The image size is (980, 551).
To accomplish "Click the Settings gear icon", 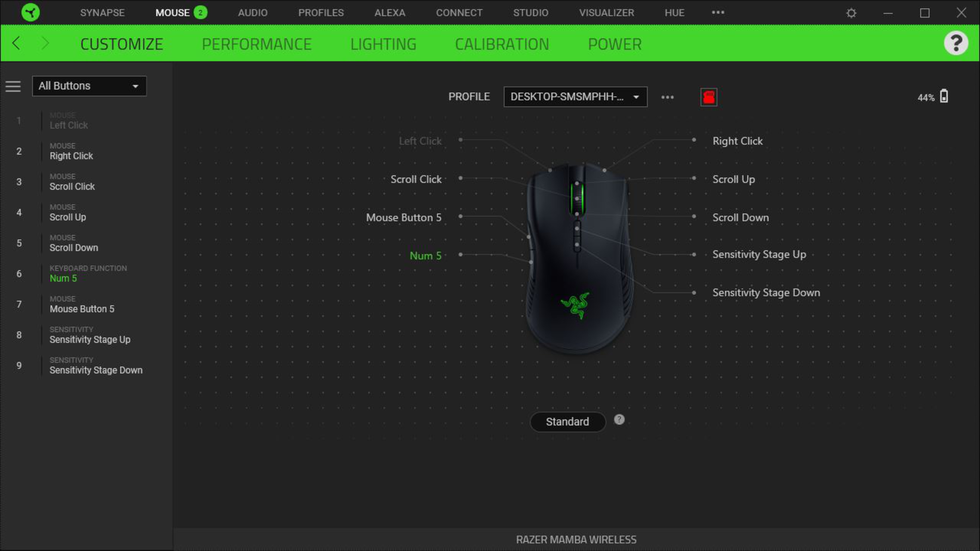I will tap(851, 12).
